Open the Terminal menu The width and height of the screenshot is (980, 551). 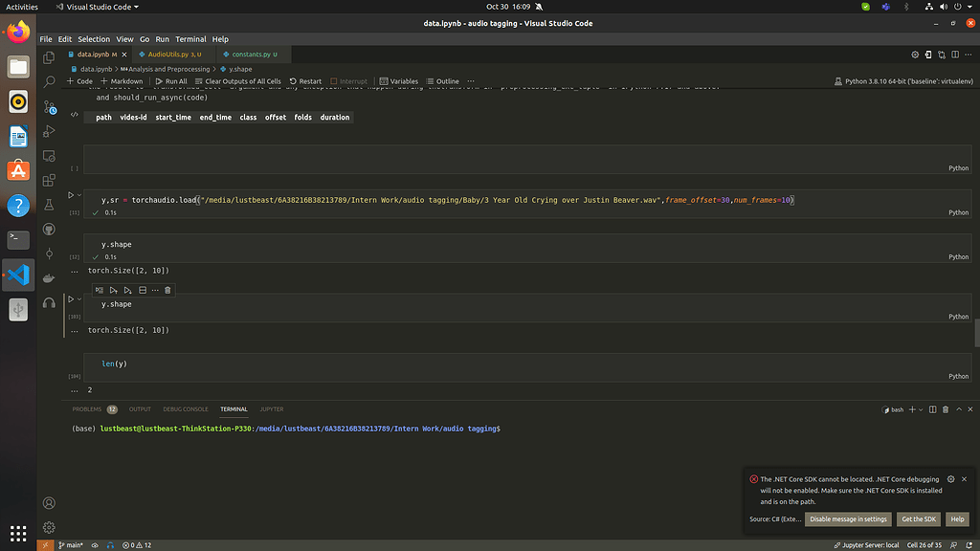click(x=190, y=39)
